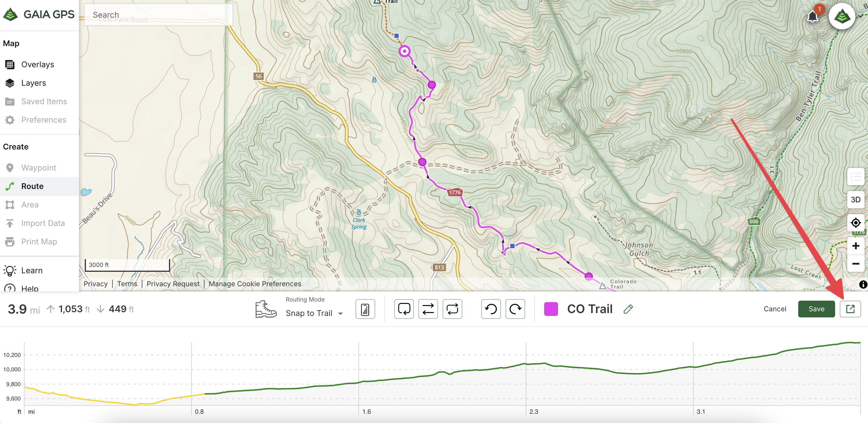Reverse the route direction with swap arrows icon

428,309
